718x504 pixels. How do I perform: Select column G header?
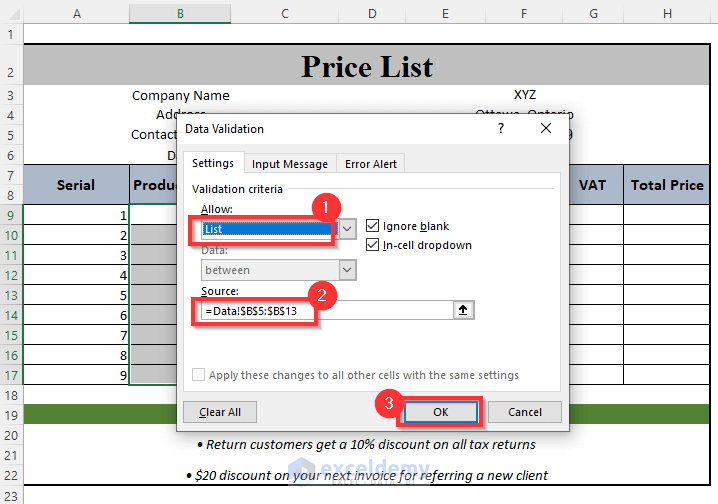coord(593,14)
